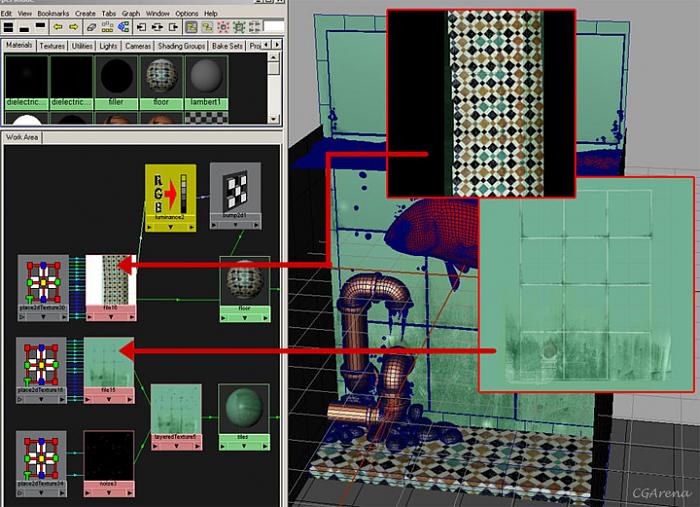Open file15 node center dropdown arrow
Screen dimensions: 700x507
pos(109,399)
